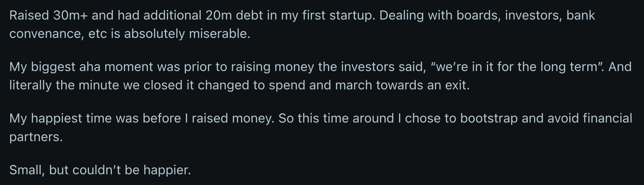The image size is (644, 185).
Task: Click the word "march" before towards
Action: coord(354,85)
